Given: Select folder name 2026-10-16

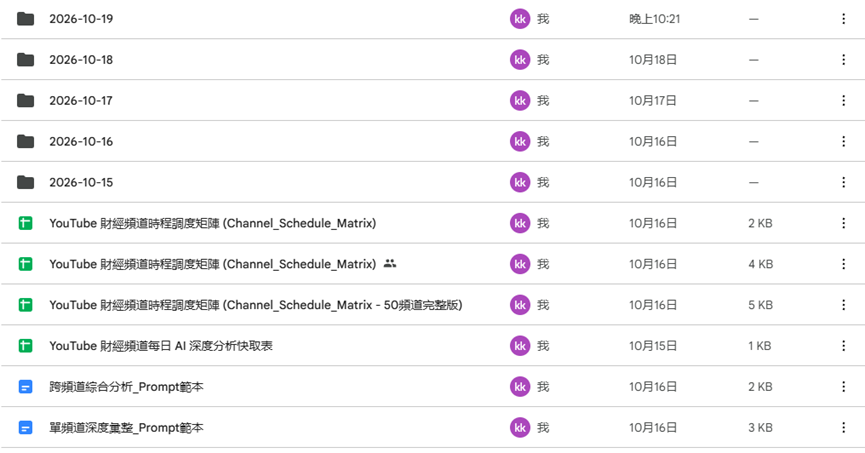Looking at the screenshot, I should pyautogui.click(x=81, y=141).
